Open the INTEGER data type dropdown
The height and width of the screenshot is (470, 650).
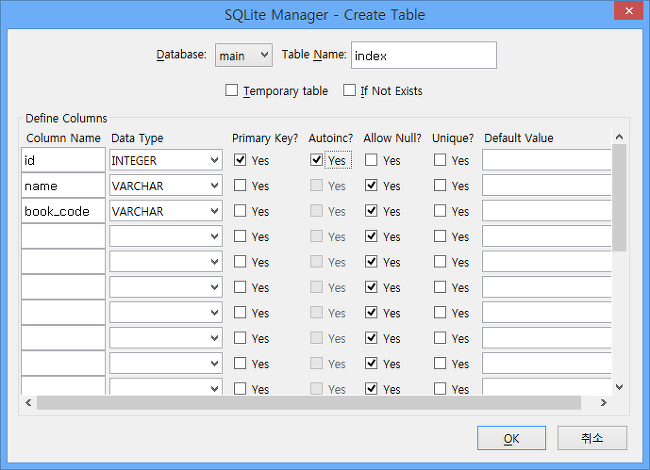tap(166, 160)
